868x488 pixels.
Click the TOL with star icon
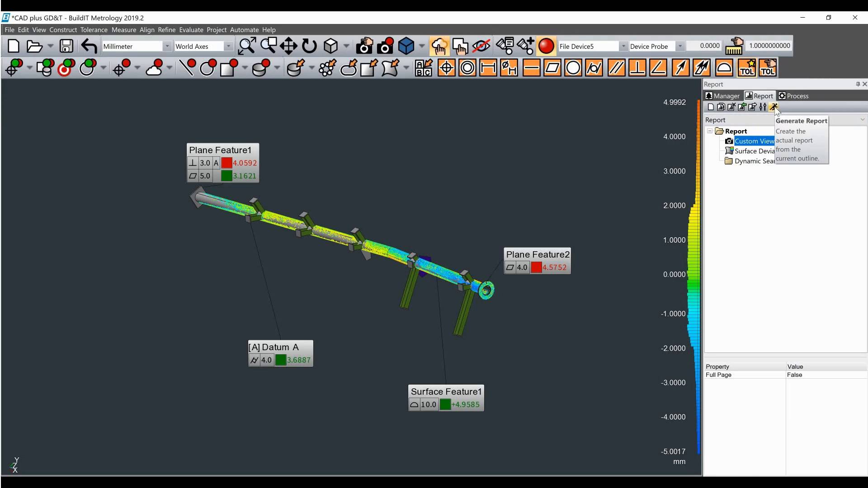(x=746, y=68)
